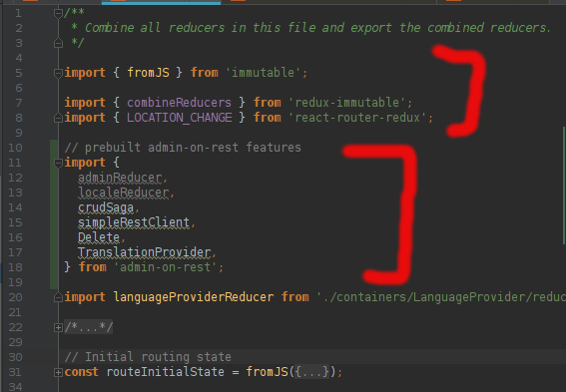Click the folded /*...*/ placeholder
Screen dimensions: 566x392
click(x=89, y=327)
